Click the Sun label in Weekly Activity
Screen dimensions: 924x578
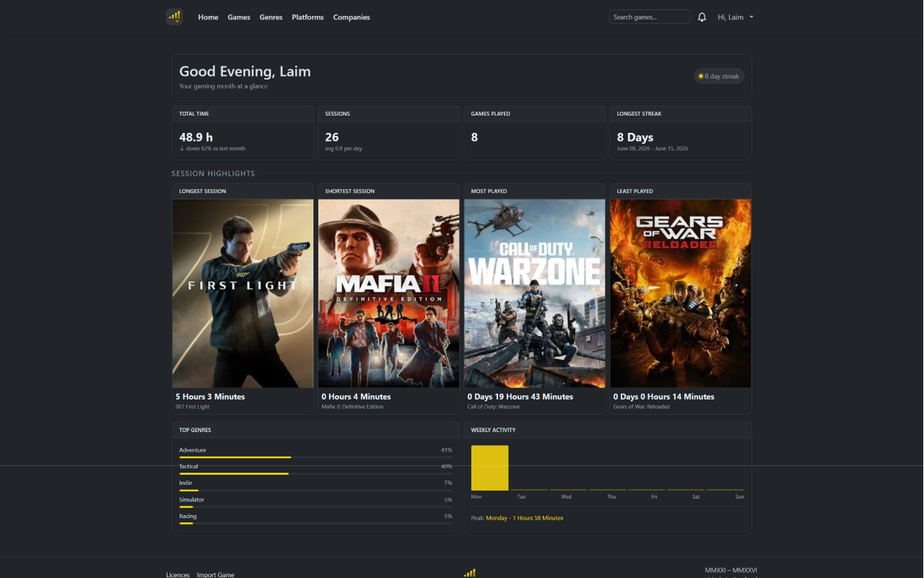(739, 497)
